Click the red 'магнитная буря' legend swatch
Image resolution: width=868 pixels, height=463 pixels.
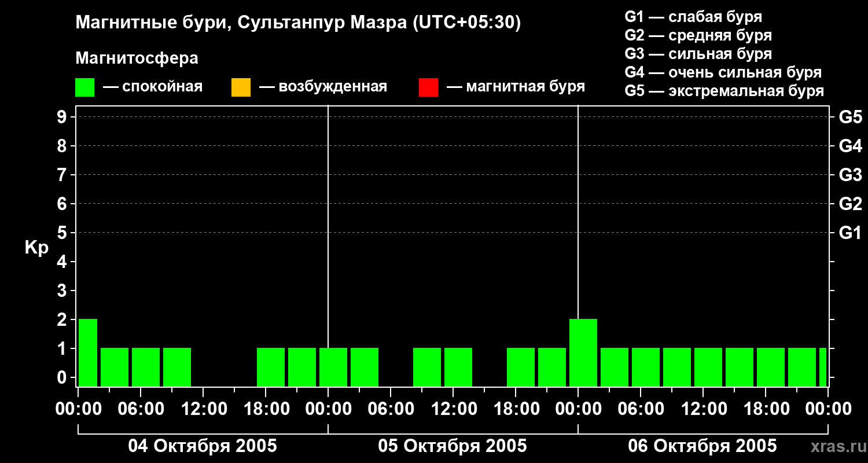428,87
